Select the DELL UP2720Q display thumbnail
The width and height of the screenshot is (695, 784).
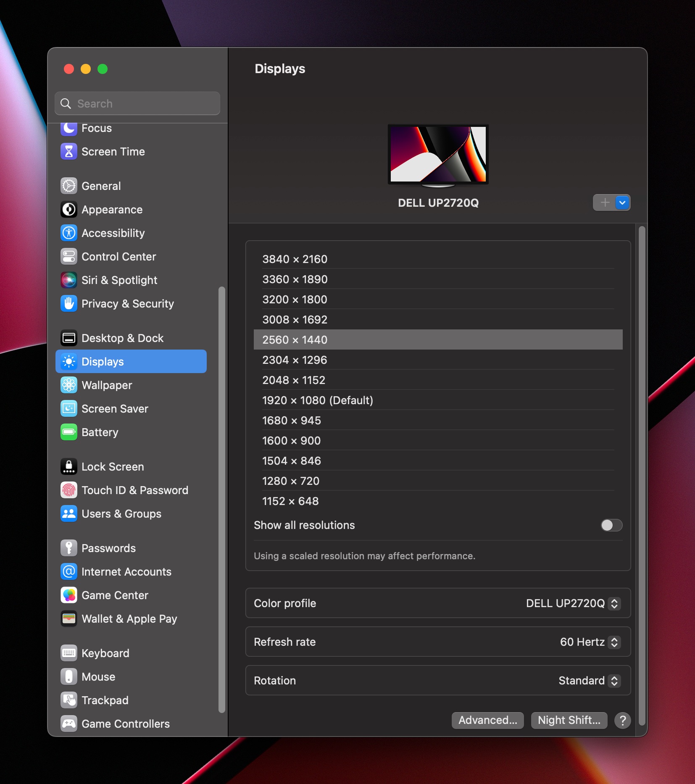[438, 156]
